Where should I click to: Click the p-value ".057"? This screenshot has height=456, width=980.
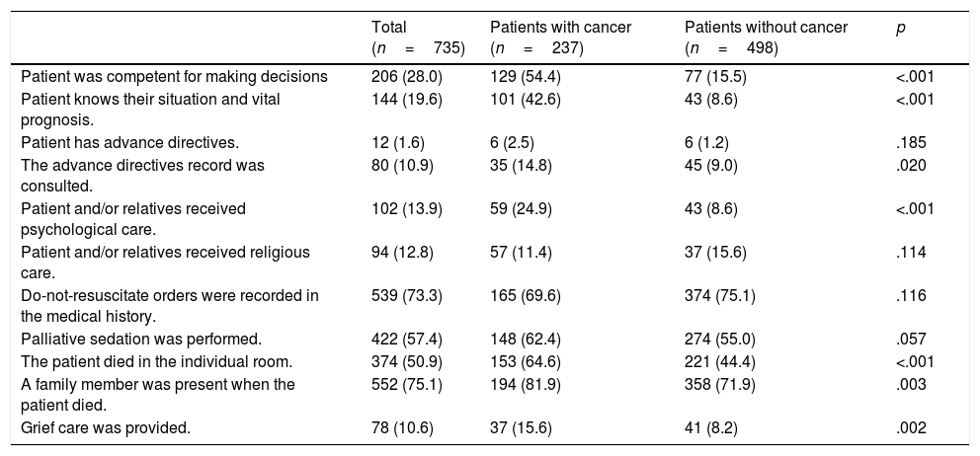(908, 339)
